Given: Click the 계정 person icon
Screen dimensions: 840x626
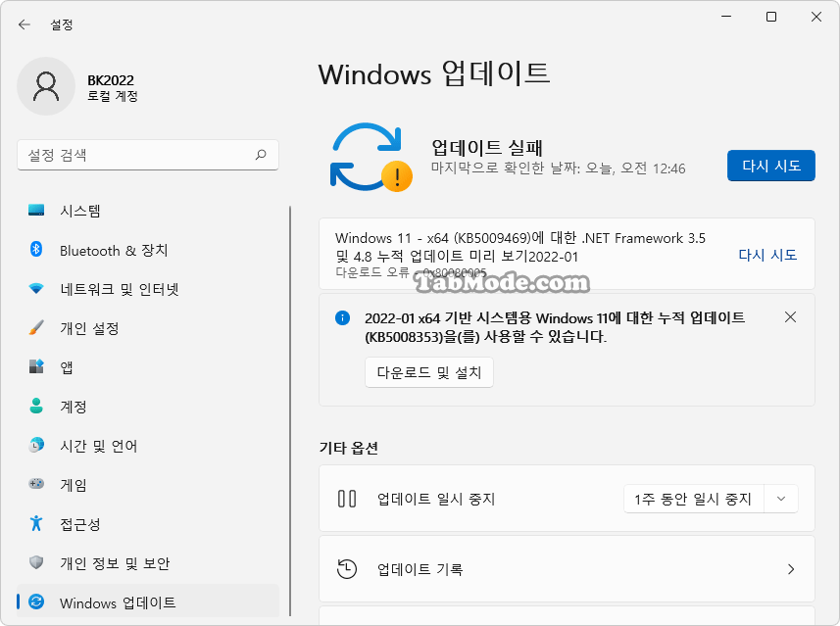Looking at the screenshot, I should (x=36, y=406).
